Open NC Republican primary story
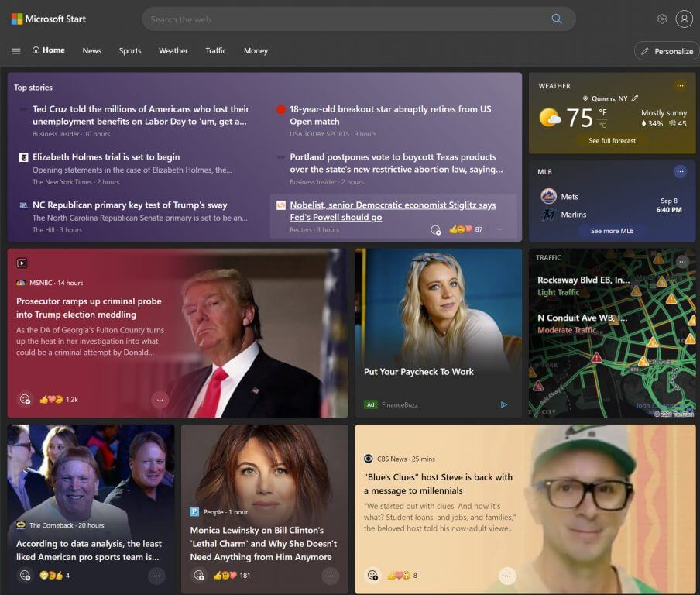700x595 pixels. click(130, 205)
